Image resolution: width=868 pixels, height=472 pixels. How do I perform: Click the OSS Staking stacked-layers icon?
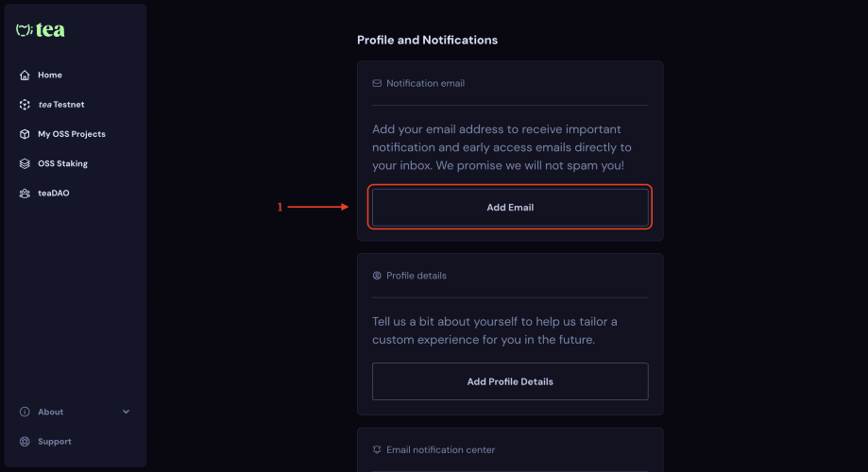pos(25,163)
